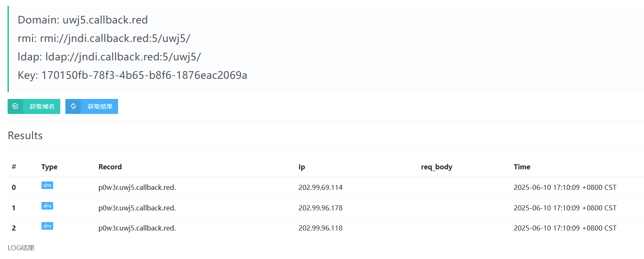Click the Record column header
Image resolution: width=644 pixels, height=259 pixels.
pyautogui.click(x=110, y=167)
